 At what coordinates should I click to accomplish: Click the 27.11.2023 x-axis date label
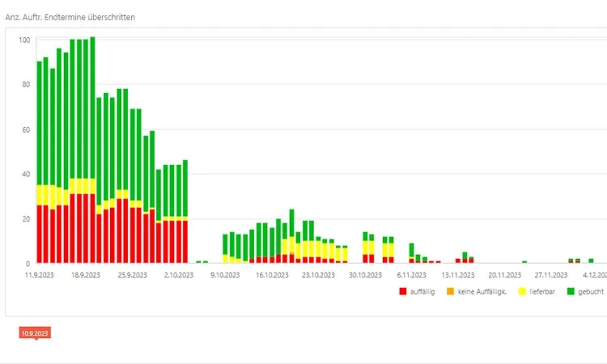551,275
